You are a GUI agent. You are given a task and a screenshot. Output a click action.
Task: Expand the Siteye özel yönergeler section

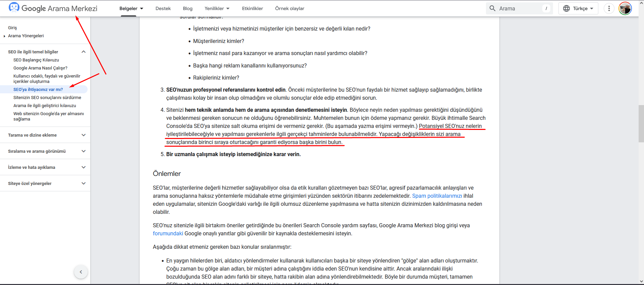84,183
